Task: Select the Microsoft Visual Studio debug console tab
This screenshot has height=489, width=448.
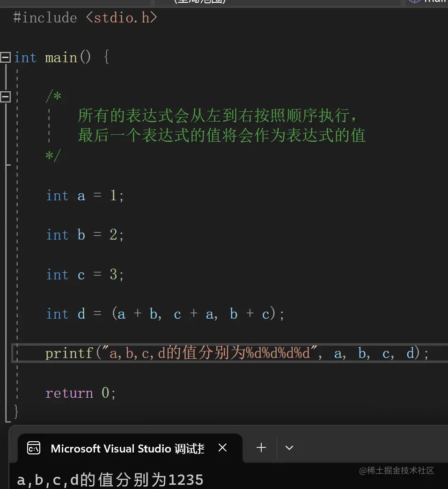Action: tap(130, 448)
